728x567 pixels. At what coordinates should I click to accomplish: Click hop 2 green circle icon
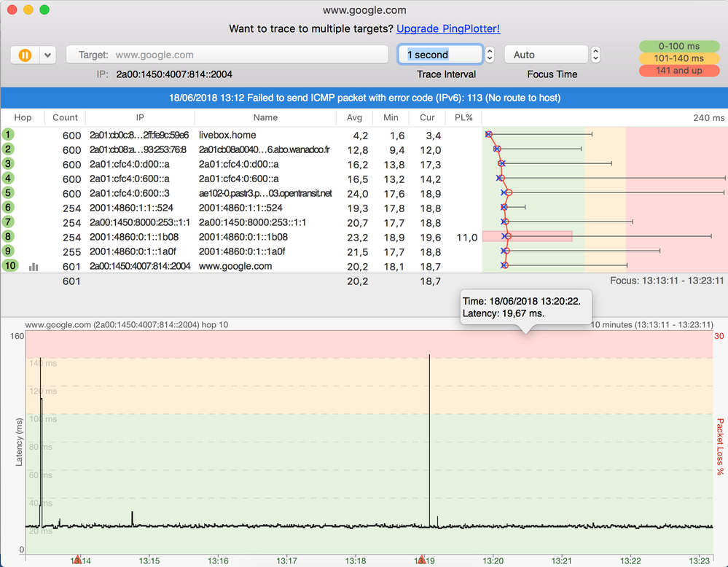[8, 149]
